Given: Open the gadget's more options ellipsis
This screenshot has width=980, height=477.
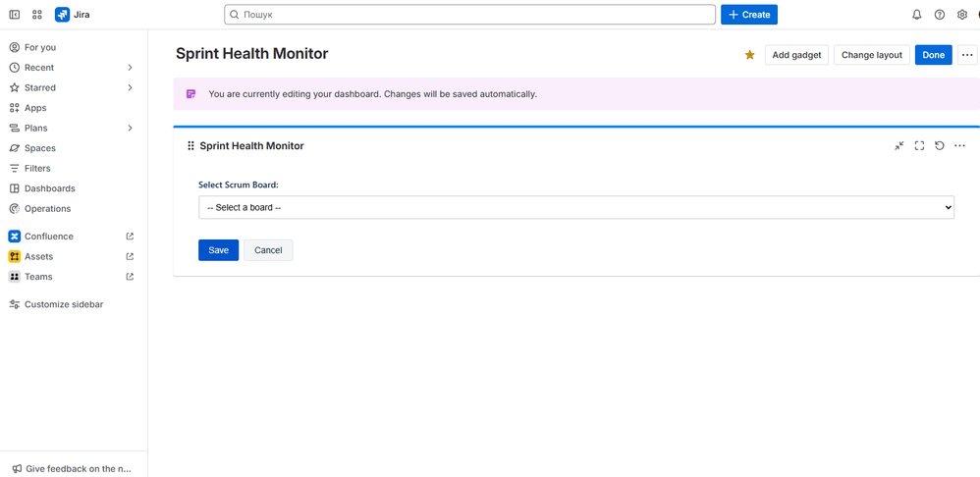Looking at the screenshot, I should [960, 145].
